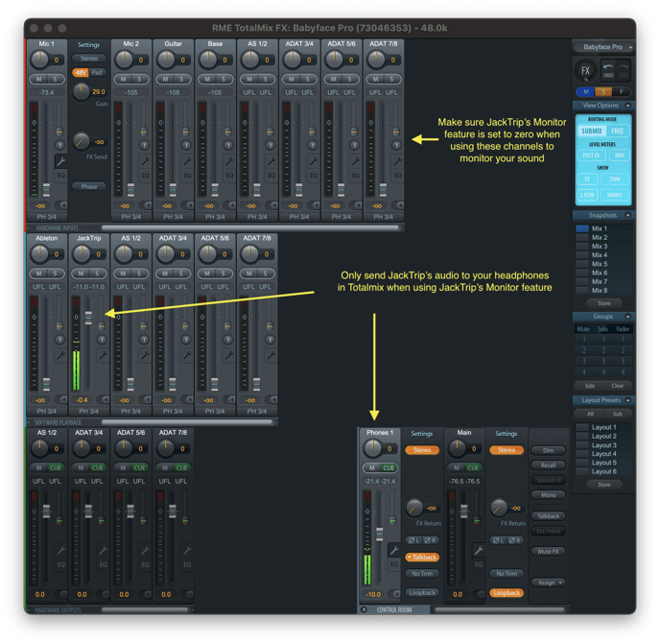Select the Layout 4 preset
The height and width of the screenshot is (644, 660).
(x=603, y=454)
